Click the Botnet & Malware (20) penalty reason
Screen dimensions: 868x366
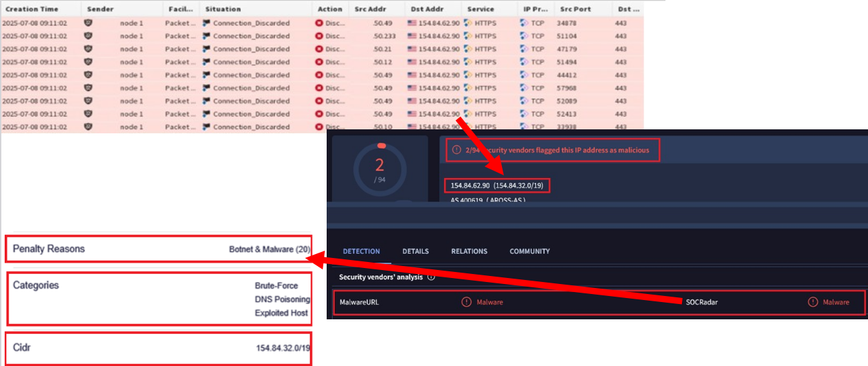pyautogui.click(x=269, y=249)
